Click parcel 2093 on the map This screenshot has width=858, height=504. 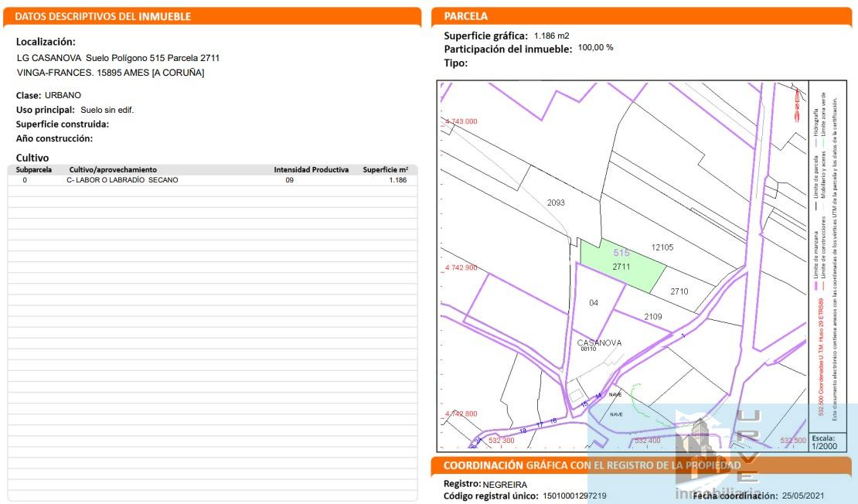pyautogui.click(x=556, y=203)
